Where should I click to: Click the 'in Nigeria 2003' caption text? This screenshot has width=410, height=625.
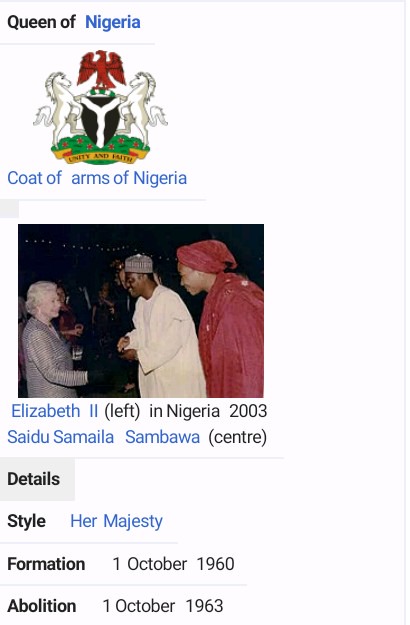[208, 411]
